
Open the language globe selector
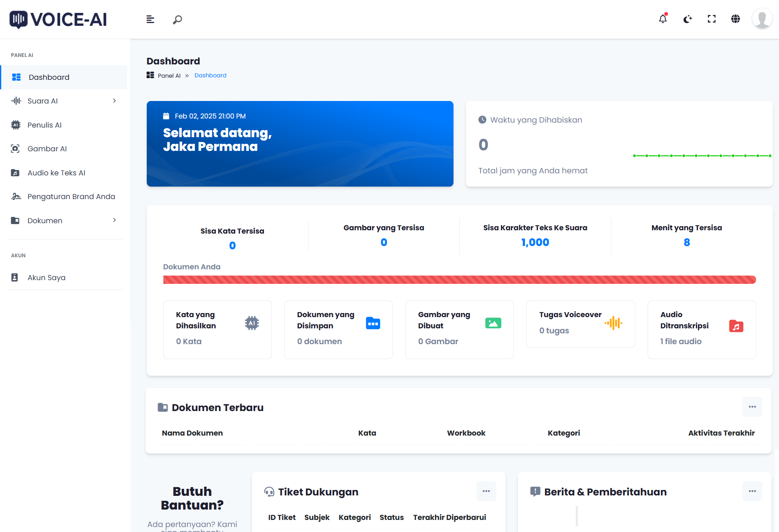point(735,19)
